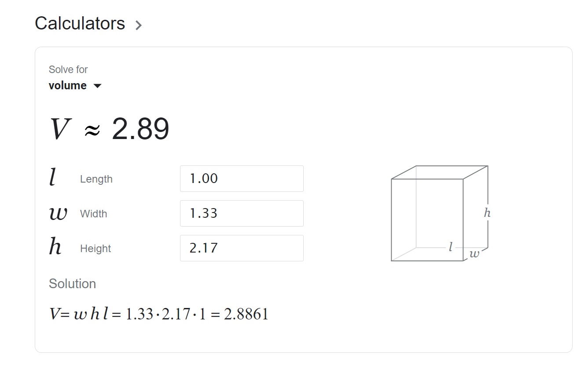Click the italic w width symbol
Image resolution: width=588 pixels, height=370 pixels.
(x=58, y=214)
